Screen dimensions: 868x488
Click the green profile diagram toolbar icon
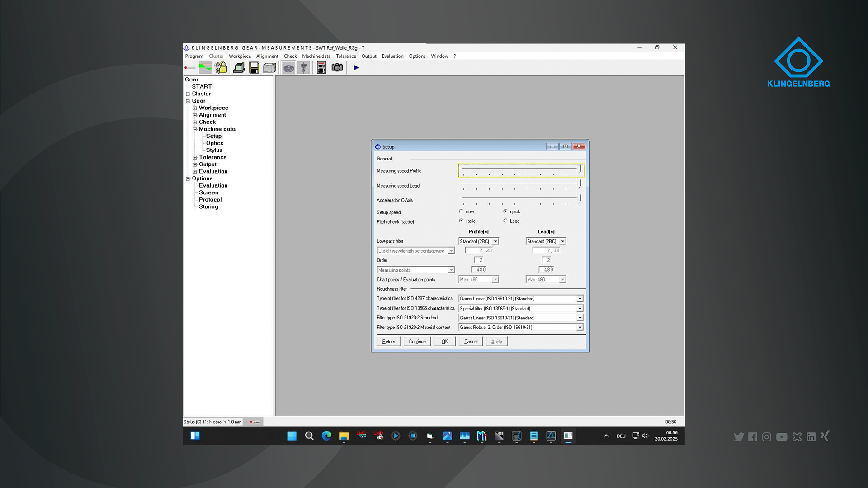coord(205,68)
